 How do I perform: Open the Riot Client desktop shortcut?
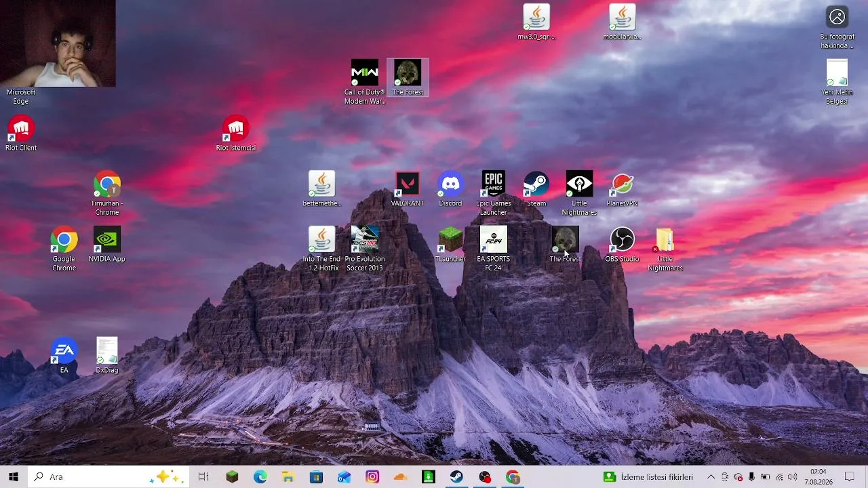click(x=21, y=134)
